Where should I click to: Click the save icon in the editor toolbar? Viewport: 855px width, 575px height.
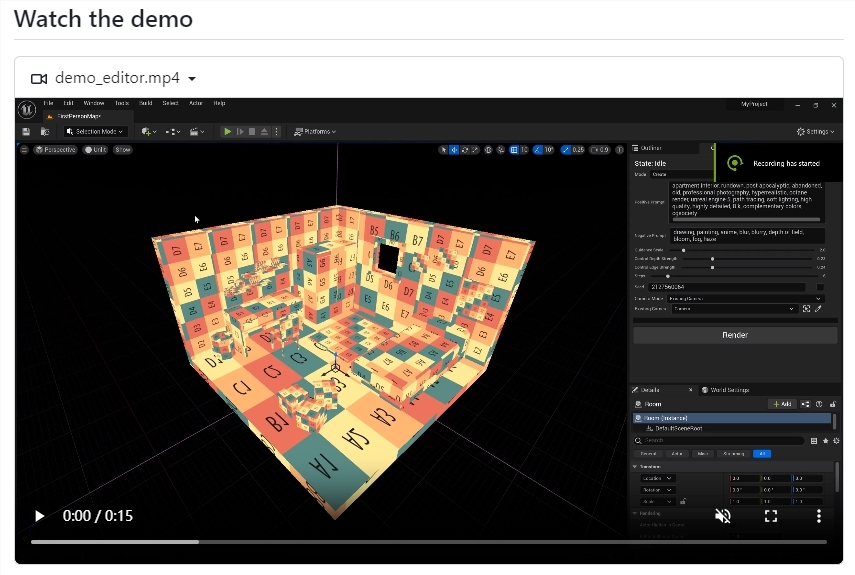[26, 131]
